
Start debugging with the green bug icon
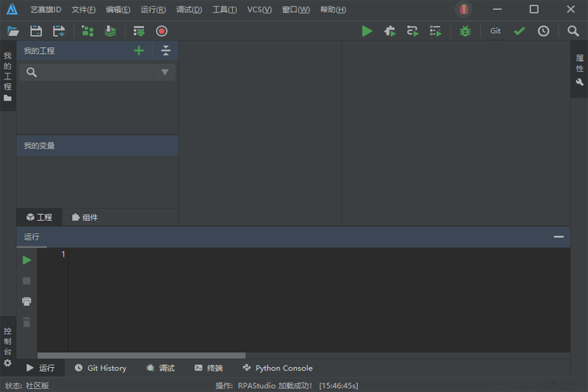coord(465,31)
